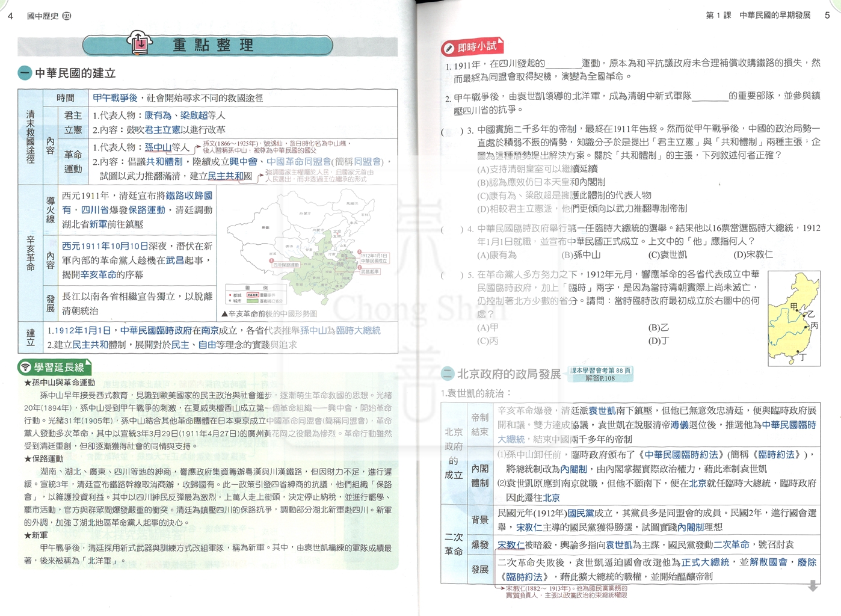841x616 pixels.
Task: Click the page number 5 in the header
Action: pyautogui.click(x=827, y=16)
